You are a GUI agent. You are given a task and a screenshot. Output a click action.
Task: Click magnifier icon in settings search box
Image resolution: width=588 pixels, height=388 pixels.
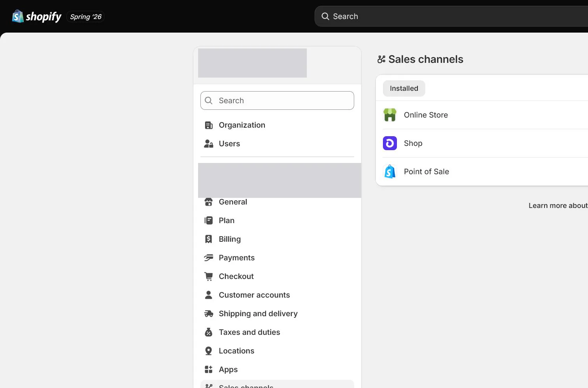(x=209, y=100)
